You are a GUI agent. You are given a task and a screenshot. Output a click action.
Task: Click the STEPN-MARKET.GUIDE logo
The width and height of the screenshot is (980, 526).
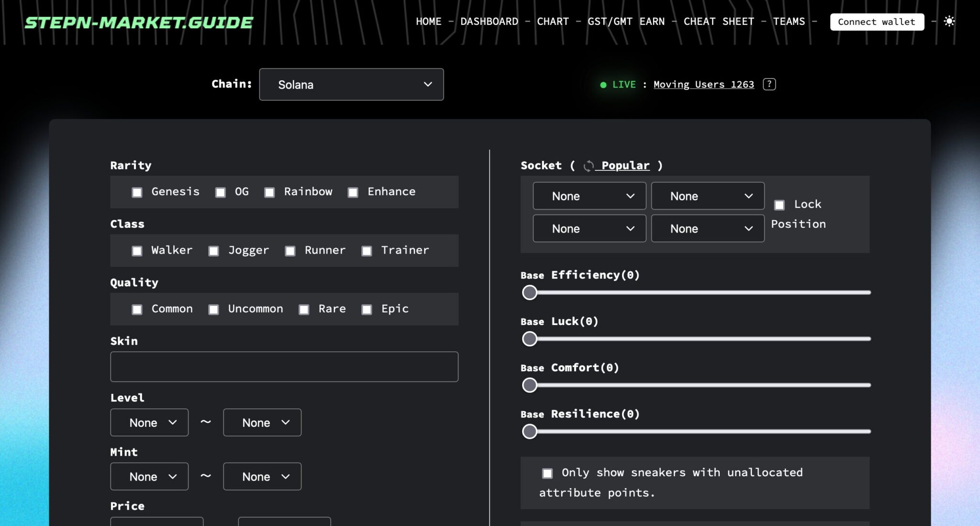(x=139, y=22)
